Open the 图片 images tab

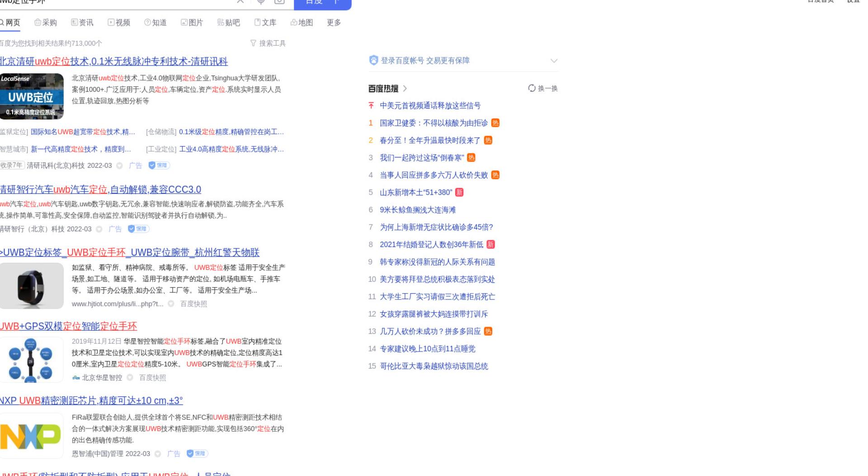(192, 23)
